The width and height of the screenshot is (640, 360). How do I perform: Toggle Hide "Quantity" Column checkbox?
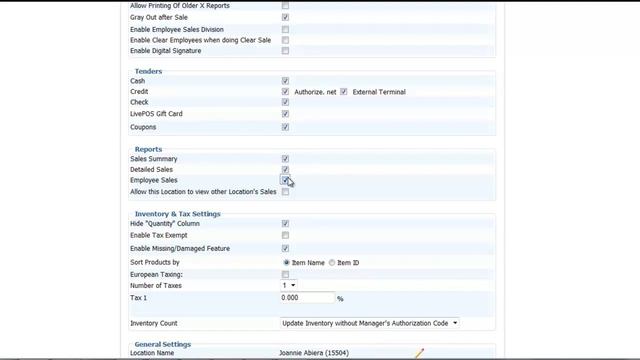click(x=285, y=224)
